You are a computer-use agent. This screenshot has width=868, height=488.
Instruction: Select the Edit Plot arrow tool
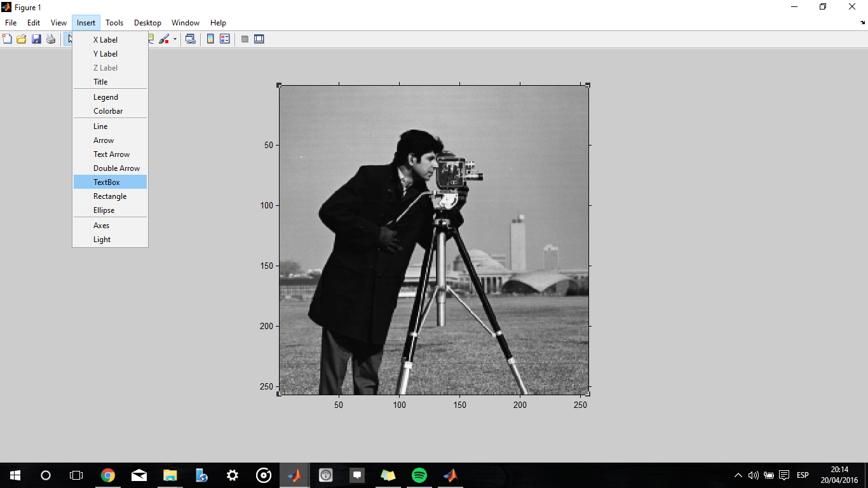69,39
